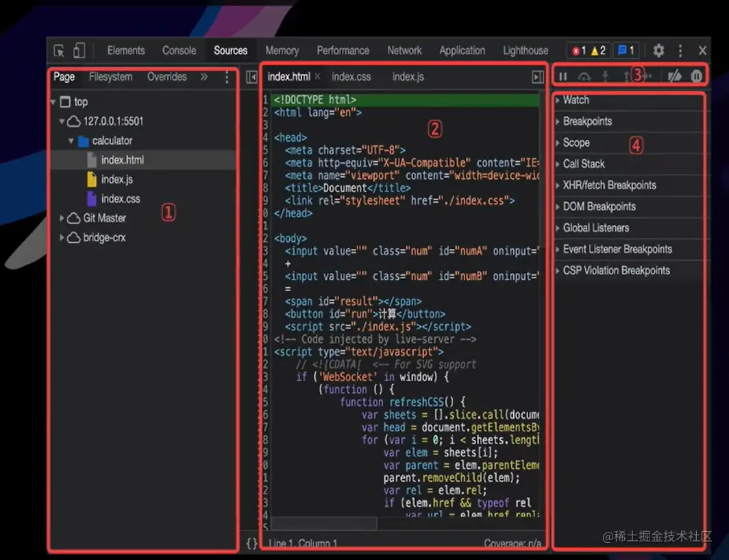
Task: Toggle the device toolbar icon
Action: coord(79,50)
